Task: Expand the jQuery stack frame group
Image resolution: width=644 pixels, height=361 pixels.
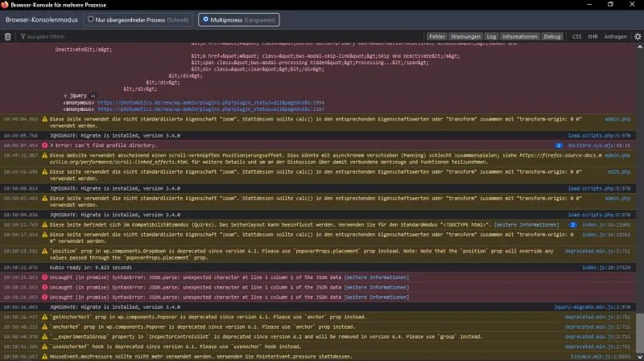Action: 66,96
